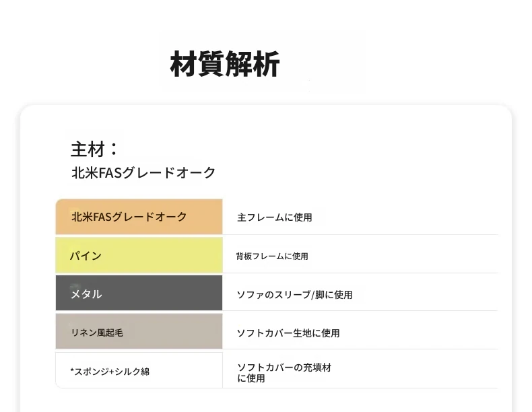
Task: Click the *スポンジ+シルク綿 label text
Action: coord(110,372)
